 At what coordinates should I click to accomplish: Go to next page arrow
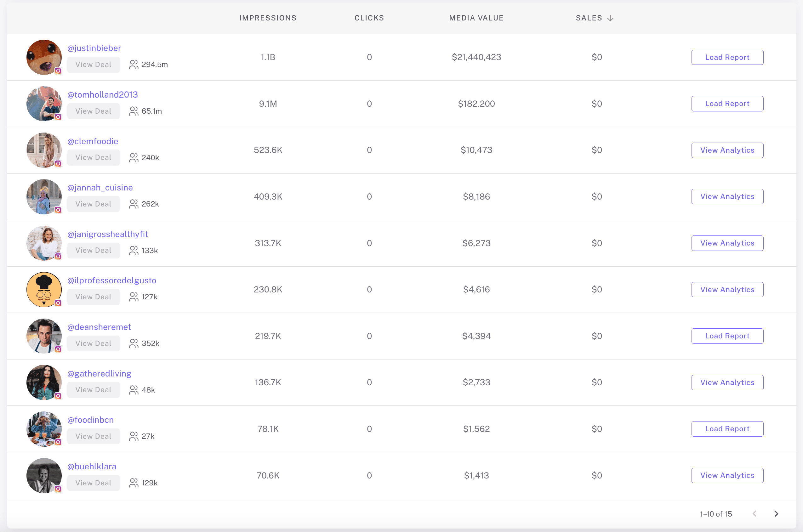[776, 514]
